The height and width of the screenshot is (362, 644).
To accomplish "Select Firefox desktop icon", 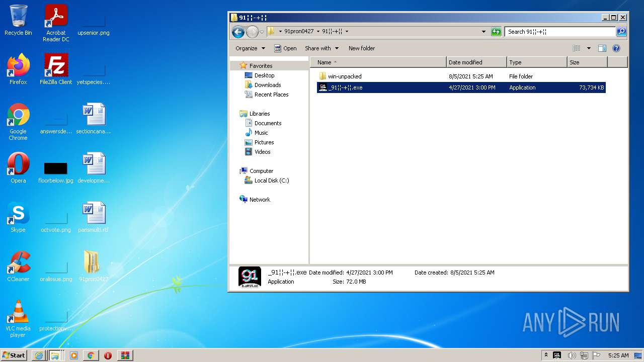I will (18, 69).
